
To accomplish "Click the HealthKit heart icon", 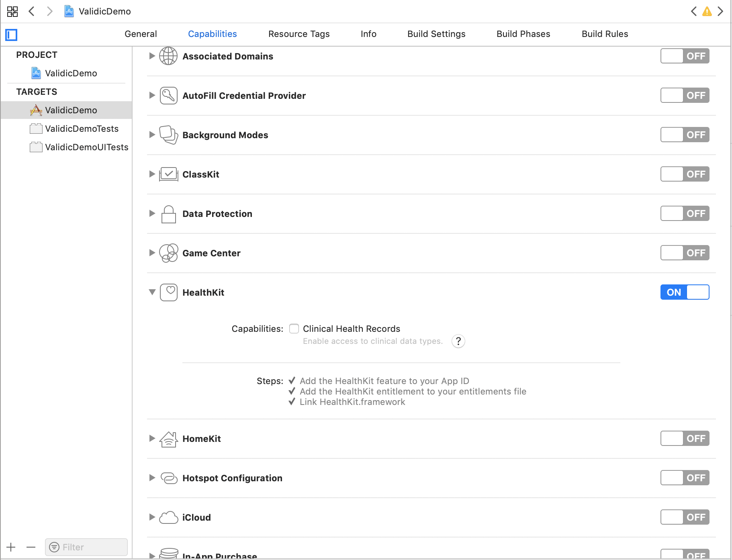I will 168,292.
